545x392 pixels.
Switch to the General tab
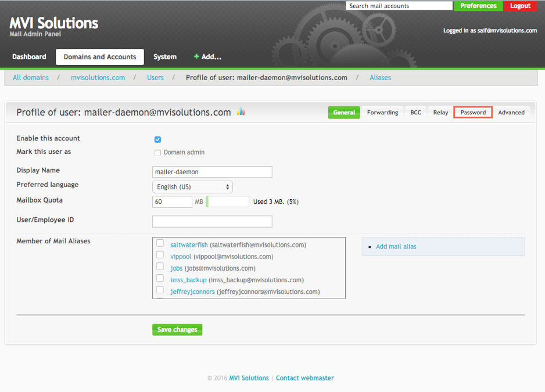click(344, 112)
